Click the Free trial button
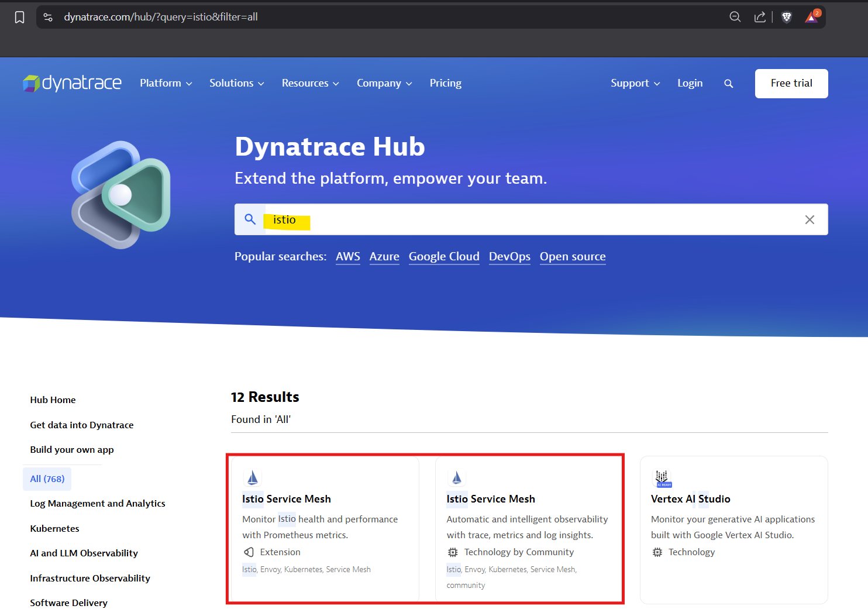Image resolution: width=868 pixels, height=616 pixels. pyautogui.click(x=791, y=84)
